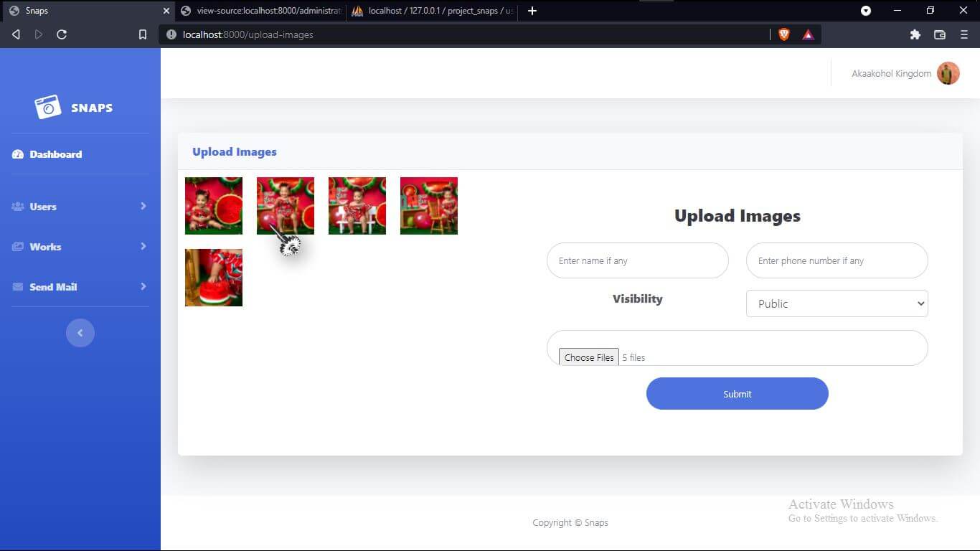
Task: Click the bookmark icon beside address bar
Action: [143, 34]
